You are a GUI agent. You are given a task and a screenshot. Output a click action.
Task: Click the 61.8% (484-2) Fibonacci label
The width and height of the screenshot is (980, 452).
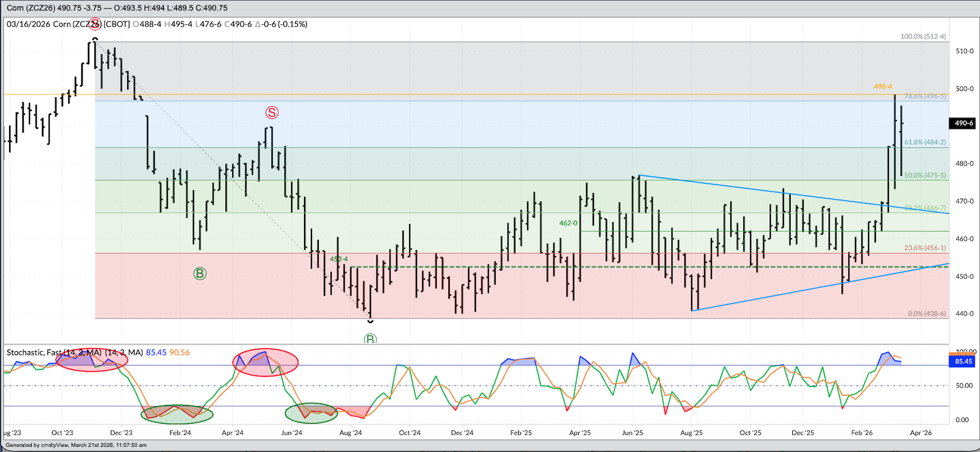pos(925,142)
